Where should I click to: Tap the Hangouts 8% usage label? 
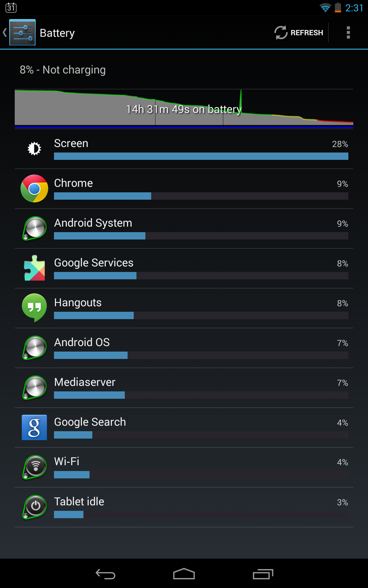point(343,303)
